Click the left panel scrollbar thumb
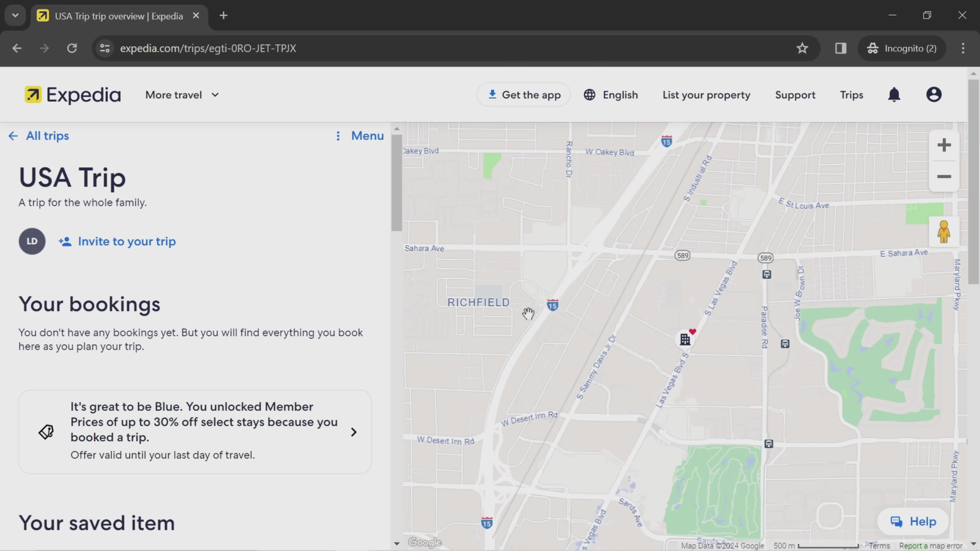The width and height of the screenshot is (980, 551). (x=396, y=183)
